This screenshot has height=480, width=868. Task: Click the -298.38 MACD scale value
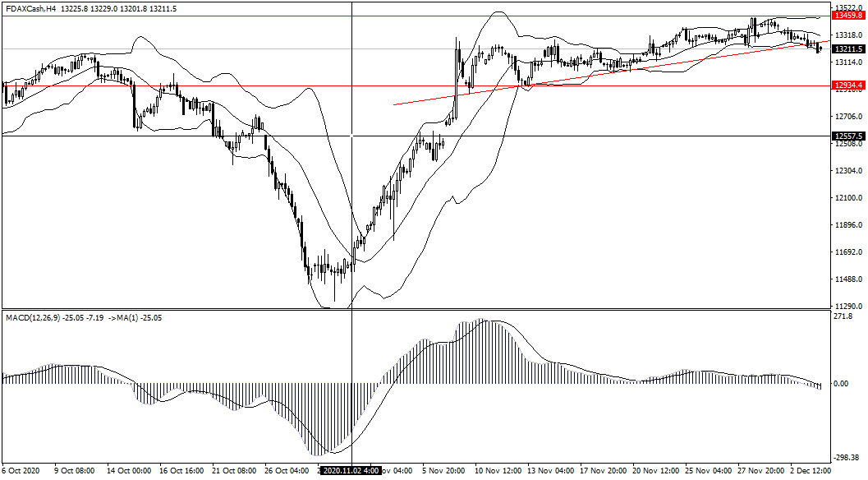click(x=846, y=459)
